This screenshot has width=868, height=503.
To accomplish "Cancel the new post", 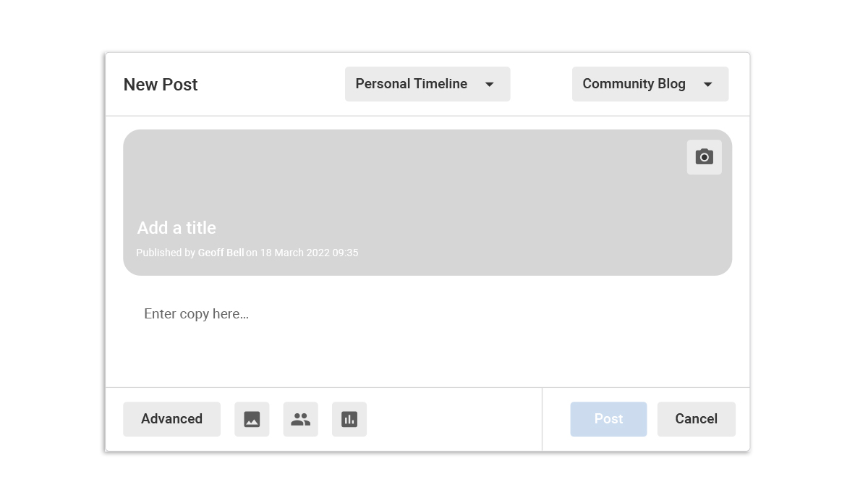I will 696,419.
